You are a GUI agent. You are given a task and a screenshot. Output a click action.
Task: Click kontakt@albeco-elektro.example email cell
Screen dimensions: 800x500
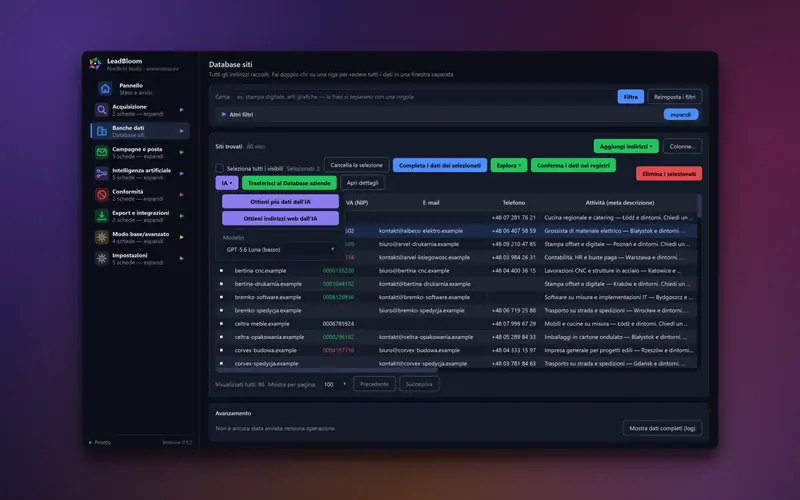click(x=421, y=231)
